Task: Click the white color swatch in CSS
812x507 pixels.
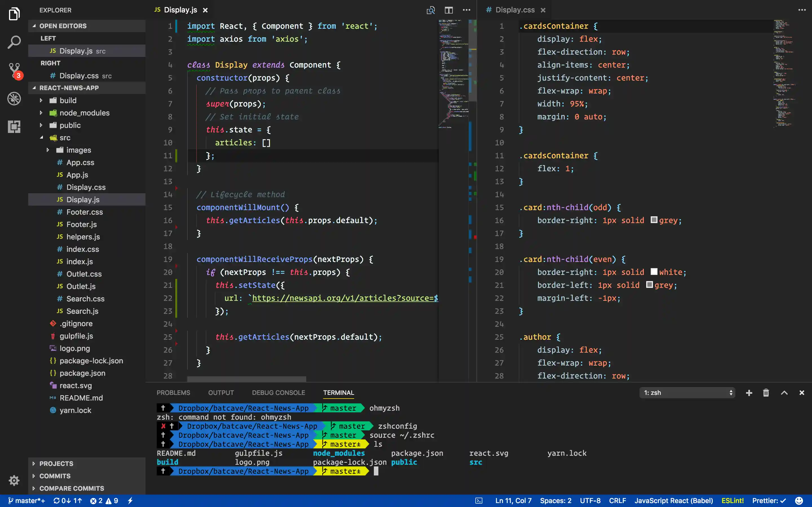Action: (x=654, y=272)
